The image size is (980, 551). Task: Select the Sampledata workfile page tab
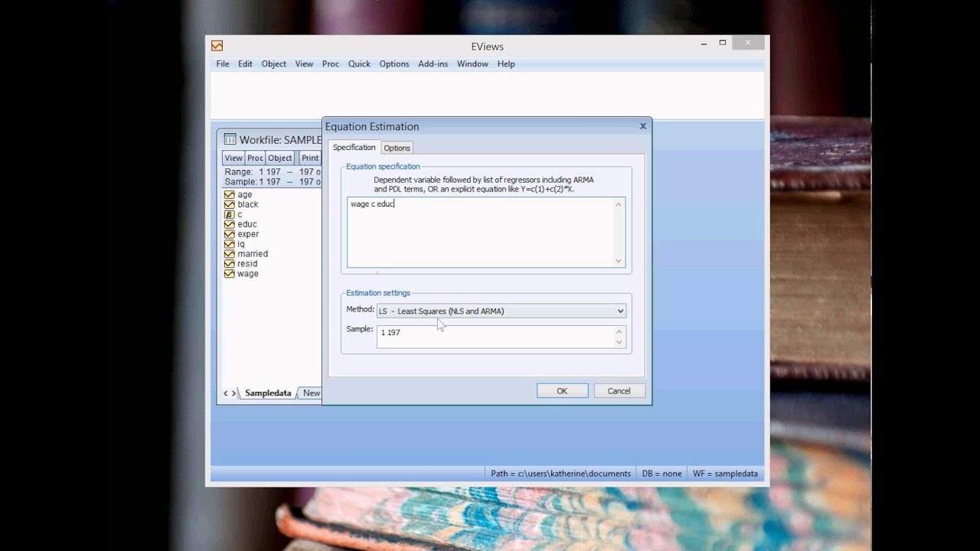tap(268, 393)
